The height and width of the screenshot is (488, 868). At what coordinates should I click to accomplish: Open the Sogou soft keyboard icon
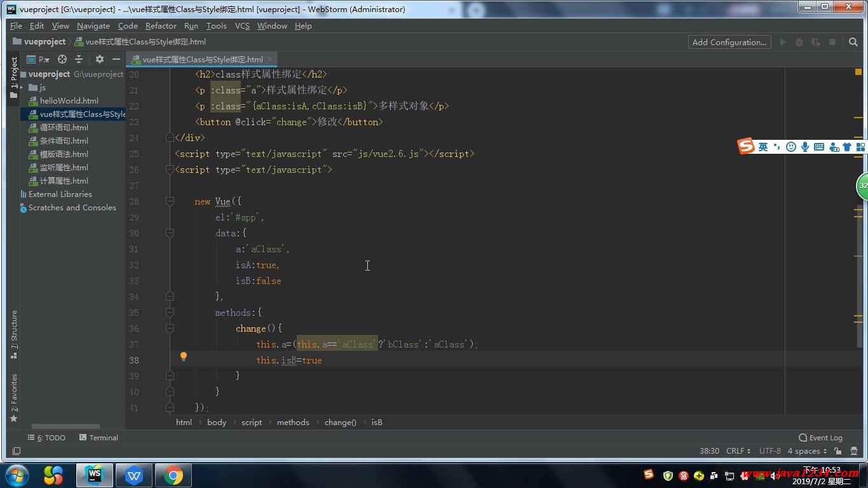click(819, 147)
